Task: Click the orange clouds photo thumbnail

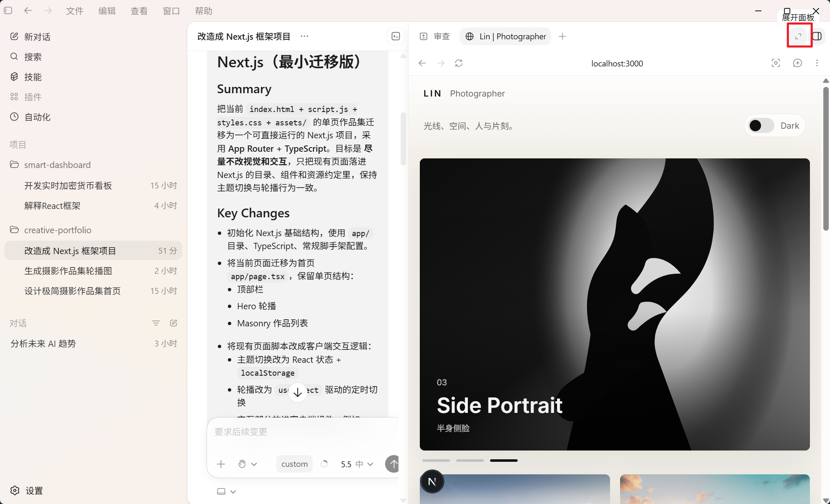Action: click(x=715, y=489)
